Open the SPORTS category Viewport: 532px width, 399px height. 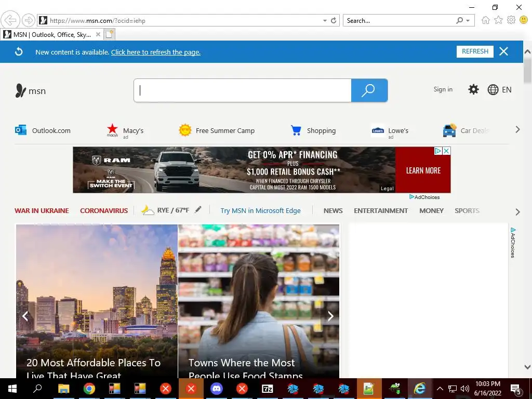(x=467, y=211)
